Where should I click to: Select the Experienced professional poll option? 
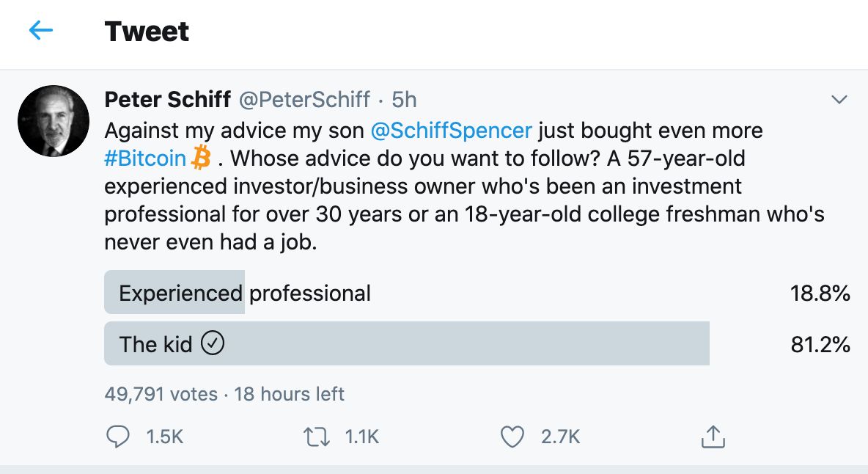pyautogui.click(x=245, y=293)
